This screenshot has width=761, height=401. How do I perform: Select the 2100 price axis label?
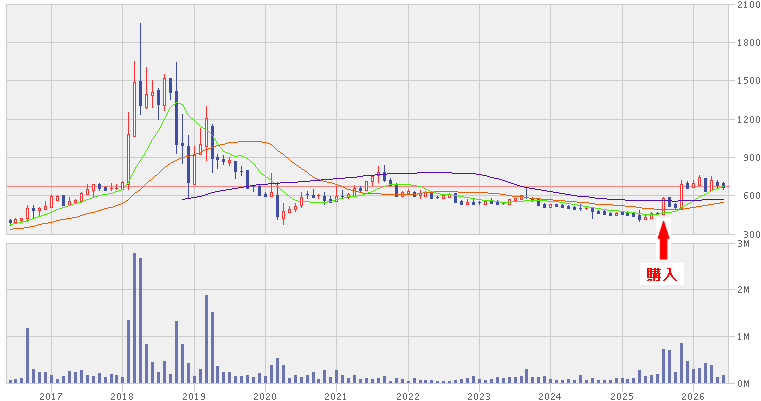pyautogui.click(x=748, y=4)
